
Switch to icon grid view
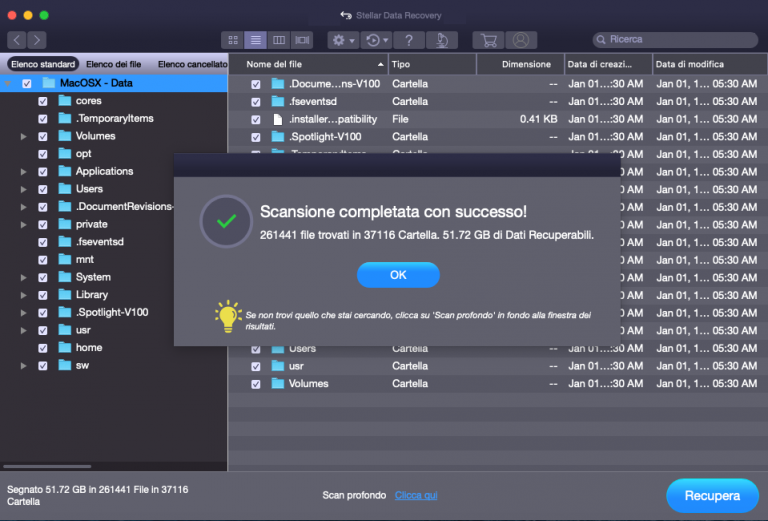[233, 40]
